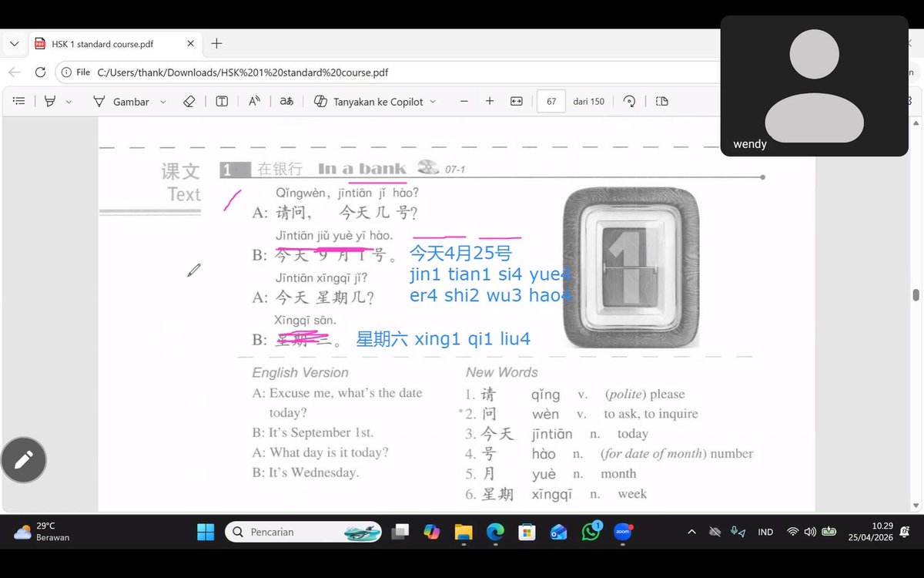Open Zoom from the taskbar

[622, 532]
